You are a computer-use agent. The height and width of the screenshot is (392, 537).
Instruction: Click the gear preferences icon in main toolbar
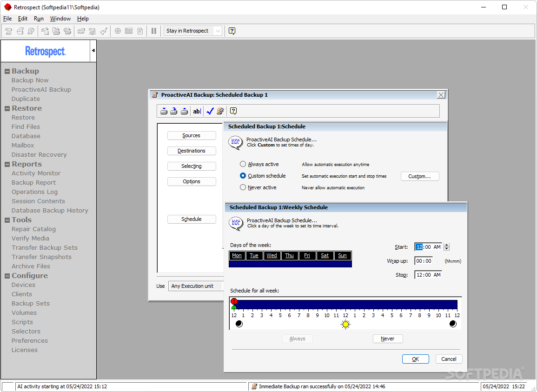(x=118, y=31)
